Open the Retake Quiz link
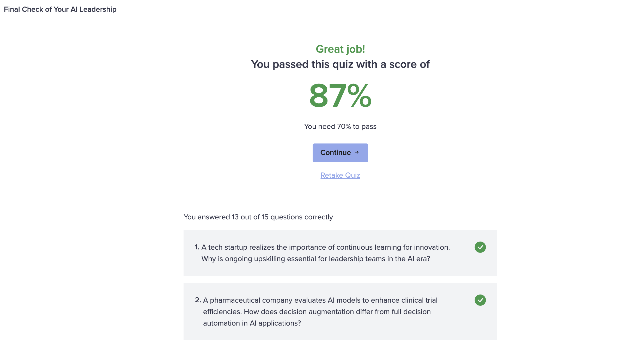The width and height of the screenshot is (644, 348). tap(340, 175)
